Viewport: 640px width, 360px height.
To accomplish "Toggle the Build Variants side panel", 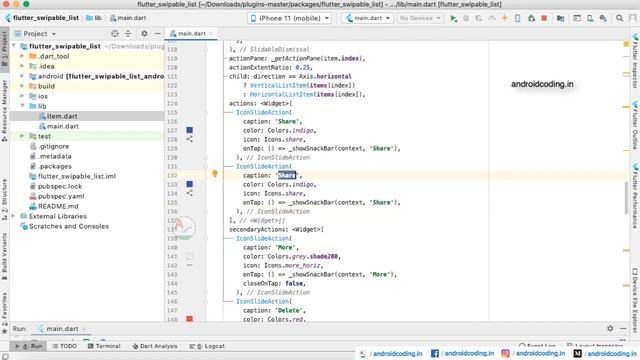I will (4, 256).
